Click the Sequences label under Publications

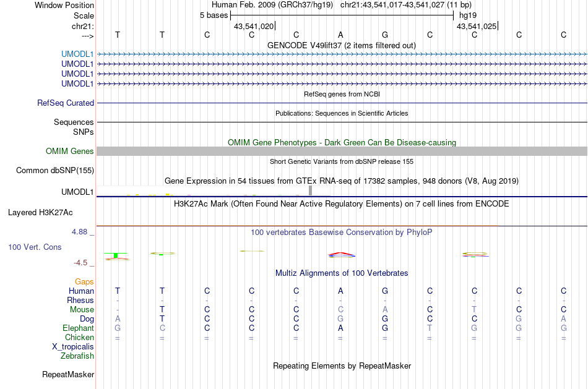[x=74, y=122]
